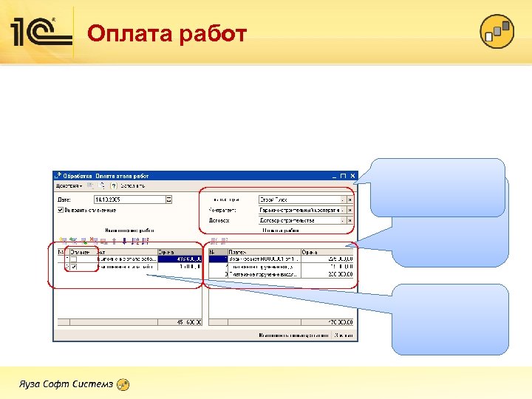Select the first payment row's Платеж cell
Screen dimensions: 532x399
coord(265,259)
